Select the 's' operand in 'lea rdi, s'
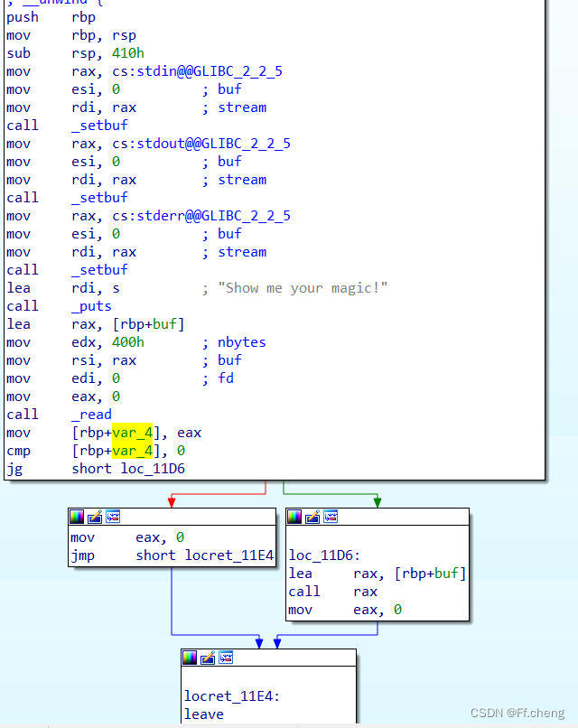This screenshot has width=578, height=728. [117, 288]
